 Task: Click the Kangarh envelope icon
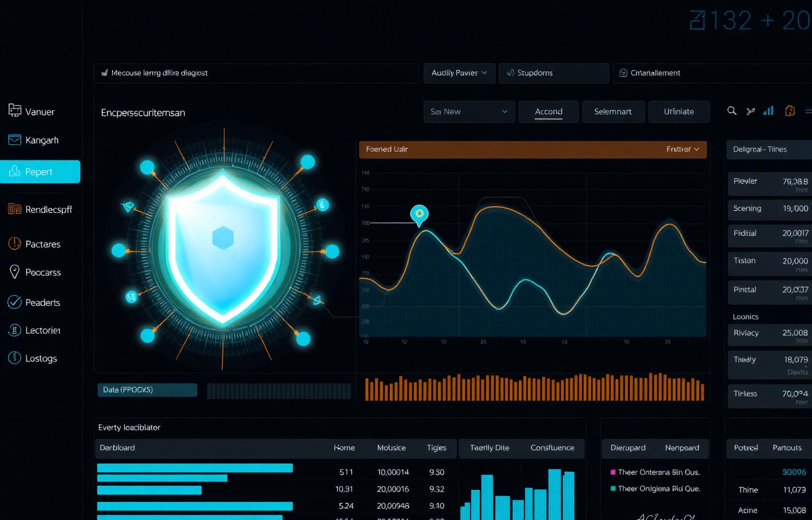15,140
